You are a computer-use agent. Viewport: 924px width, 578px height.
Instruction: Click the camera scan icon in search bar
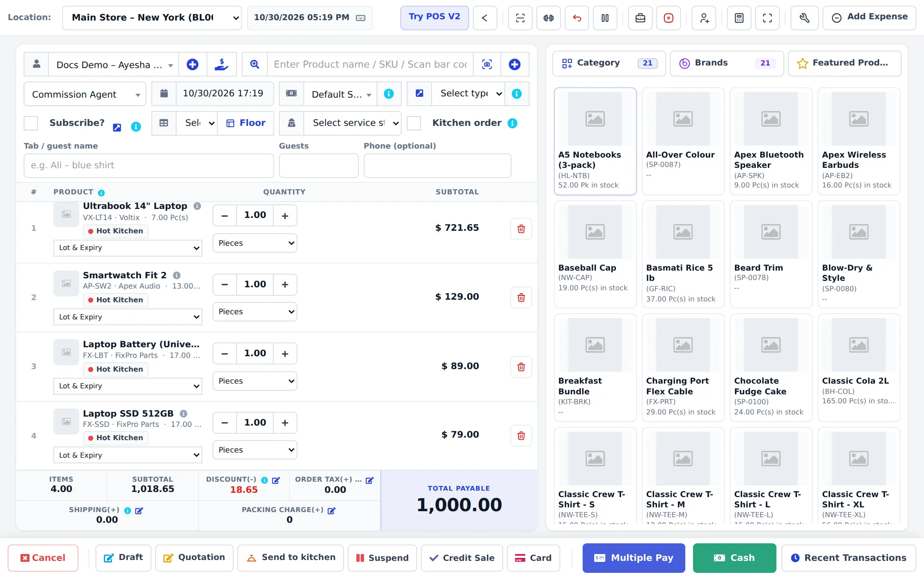pyautogui.click(x=487, y=65)
